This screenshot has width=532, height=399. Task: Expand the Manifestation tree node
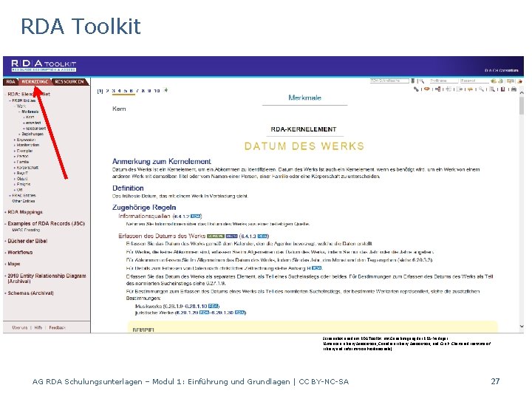(x=15, y=146)
